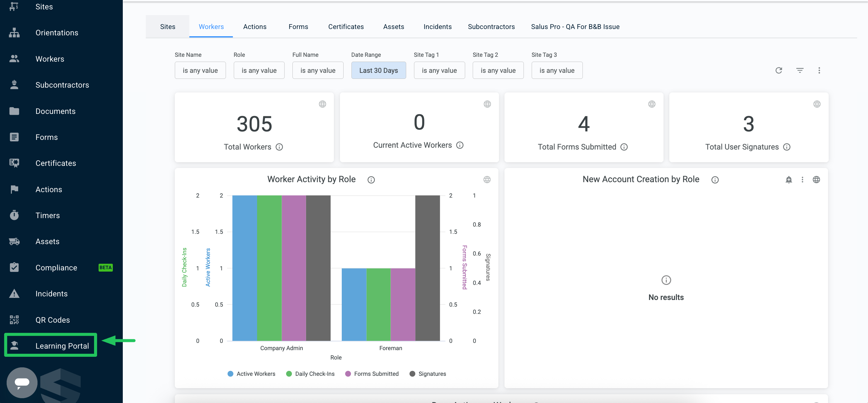This screenshot has width=868, height=403.
Task: Go to Compliance in the sidebar
Action: pos(56,268)
